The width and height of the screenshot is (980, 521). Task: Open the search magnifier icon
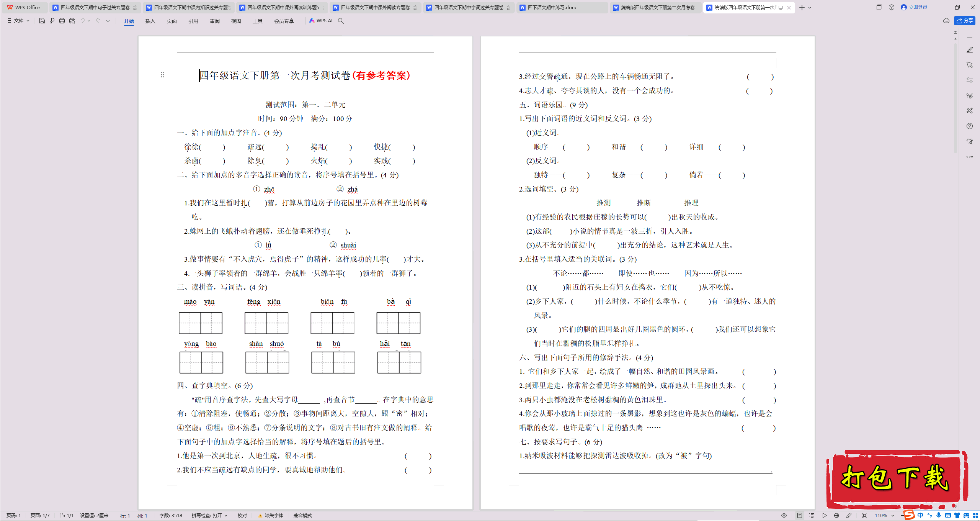[x=341, y=21]
